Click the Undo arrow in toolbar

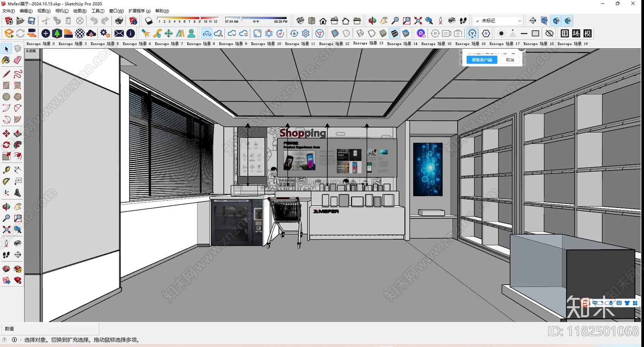point(94,21)
